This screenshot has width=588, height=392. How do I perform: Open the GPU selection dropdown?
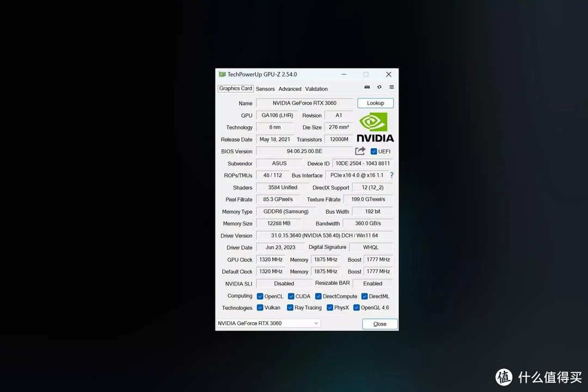tap(268, 323)
